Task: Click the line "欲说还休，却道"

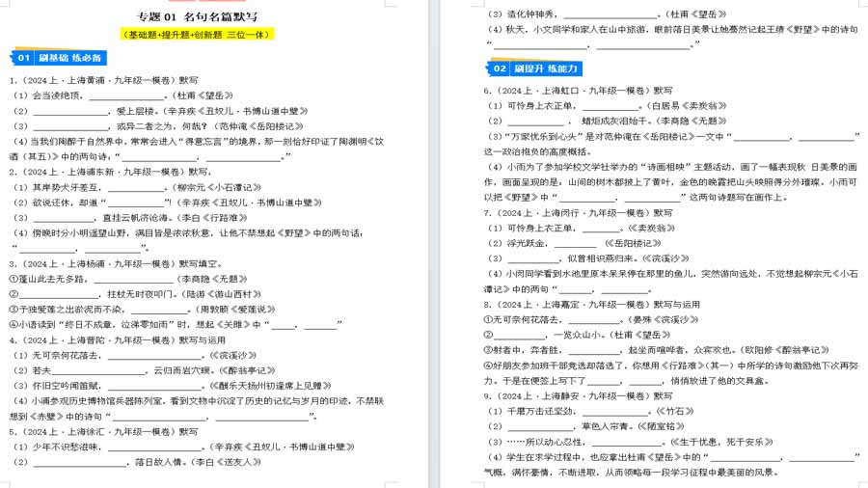Action: [65, 203]
